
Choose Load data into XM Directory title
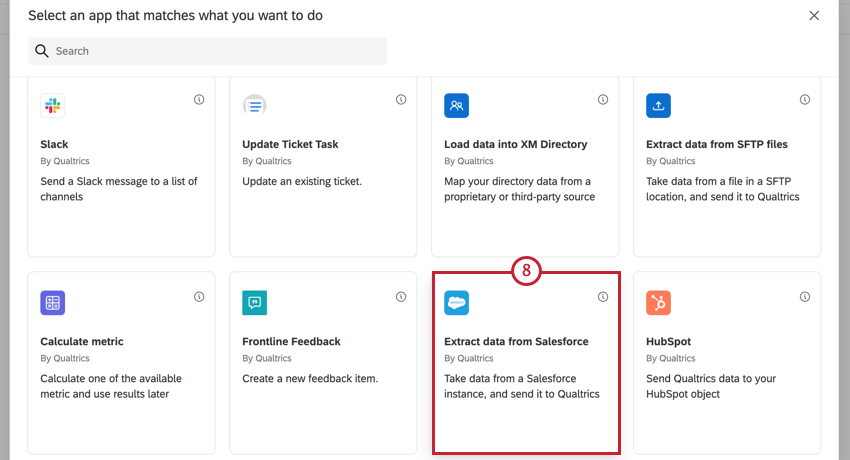click(516, 144)
